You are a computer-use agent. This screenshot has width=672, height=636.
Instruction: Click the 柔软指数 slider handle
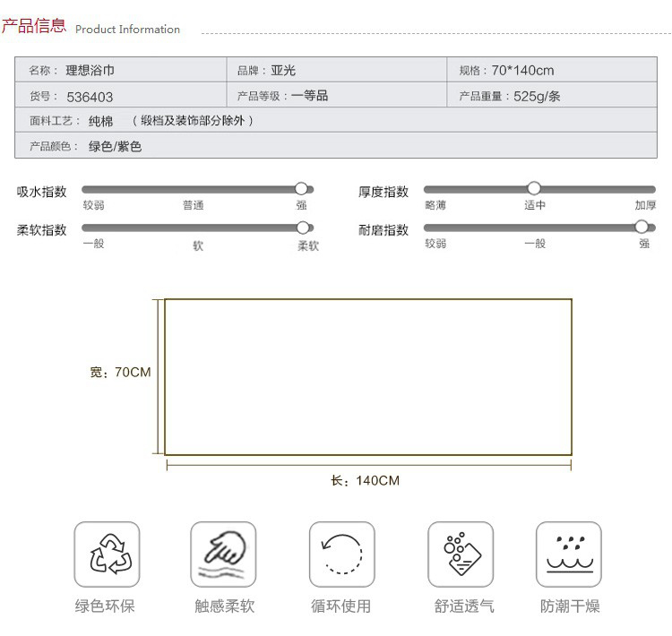[303, 228]
